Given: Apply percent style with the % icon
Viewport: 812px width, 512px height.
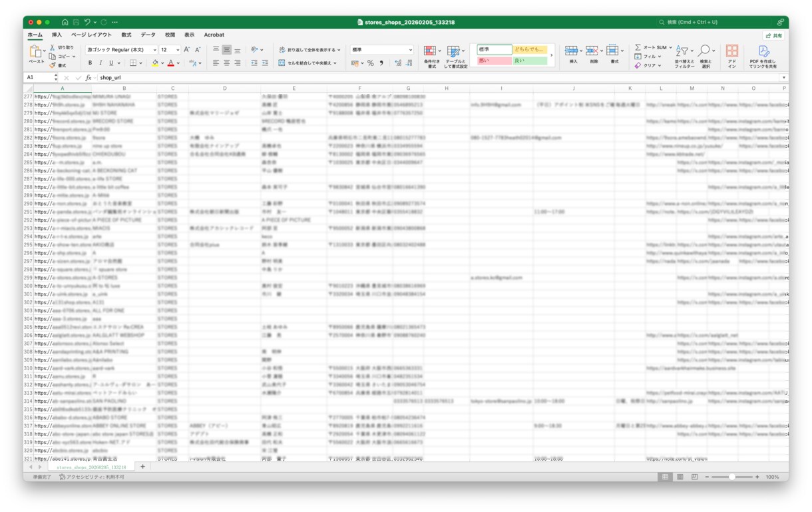Looking at the screenshot, I should 371,63.
